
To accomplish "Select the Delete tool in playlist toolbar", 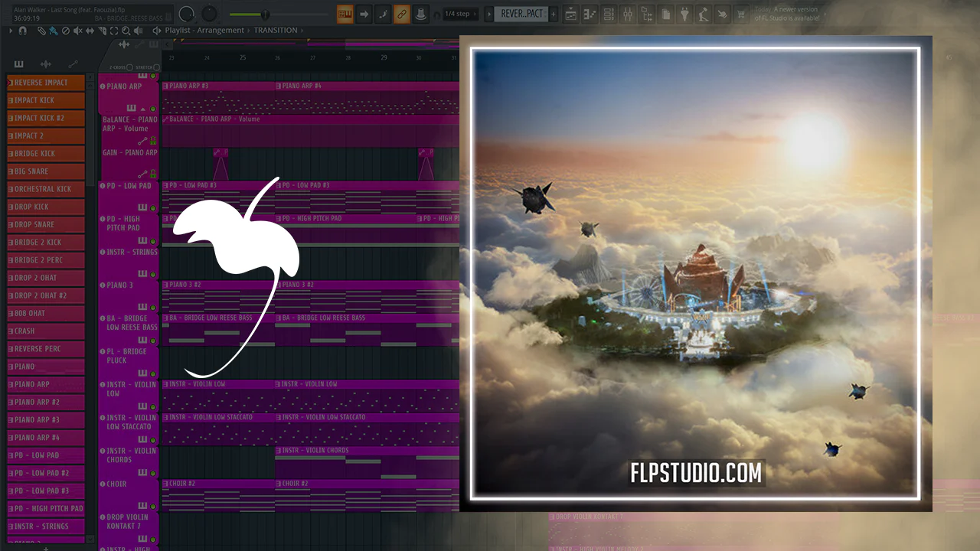I will click(x=65, y=31).
